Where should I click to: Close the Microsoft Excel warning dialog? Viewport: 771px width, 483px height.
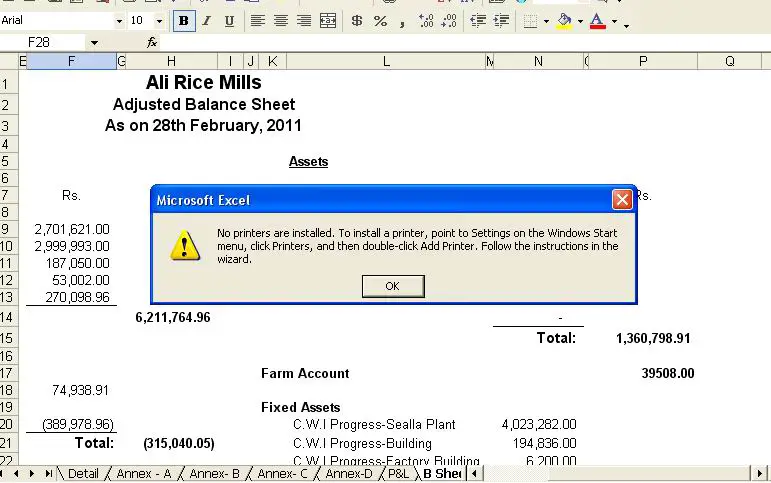point(622,200)
